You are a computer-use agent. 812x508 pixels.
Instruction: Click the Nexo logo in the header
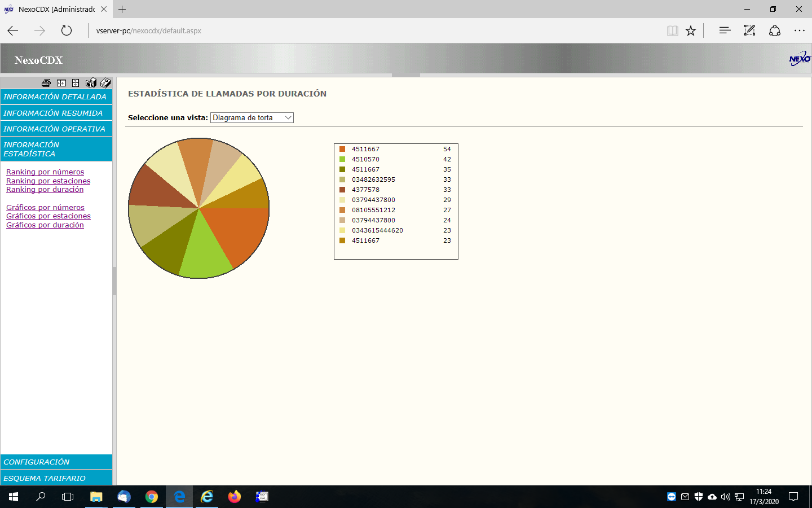click(800, 59)
